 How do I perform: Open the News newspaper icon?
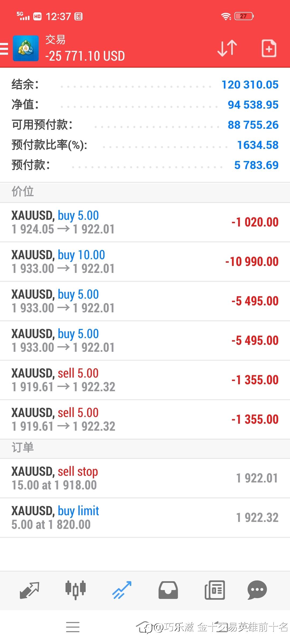pos(215,590)
